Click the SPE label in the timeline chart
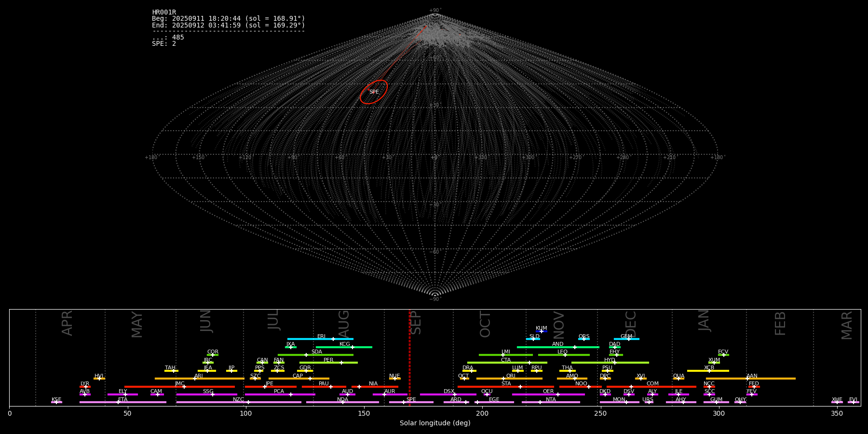This screenshot has width=868, height=434. click(411, 400)
